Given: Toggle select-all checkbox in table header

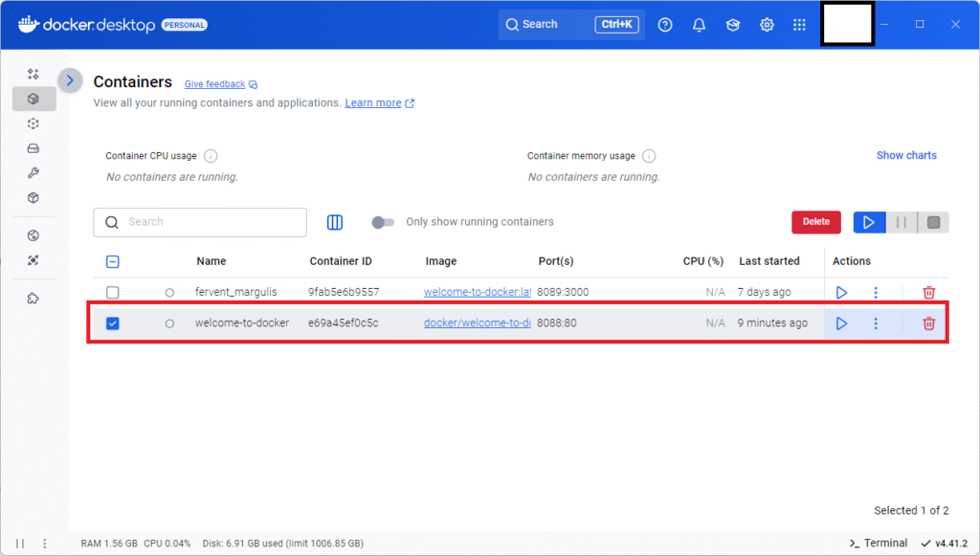Looking at the screenshot, I should click(113, 262).
